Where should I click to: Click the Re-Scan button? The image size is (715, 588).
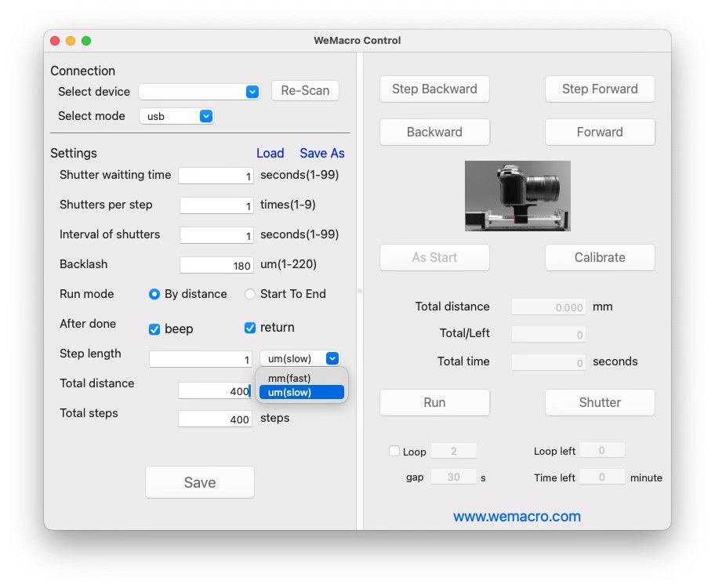tap(305, 90)
